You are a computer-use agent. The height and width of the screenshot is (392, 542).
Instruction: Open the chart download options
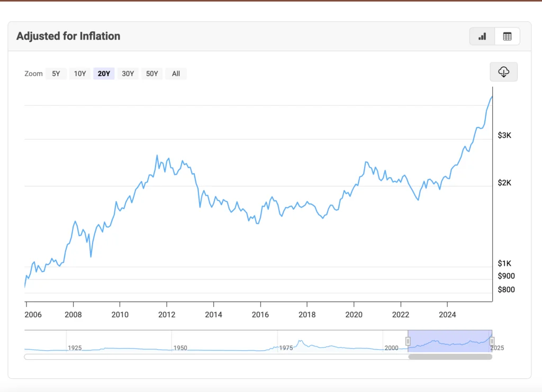click(x=503, y=71)
